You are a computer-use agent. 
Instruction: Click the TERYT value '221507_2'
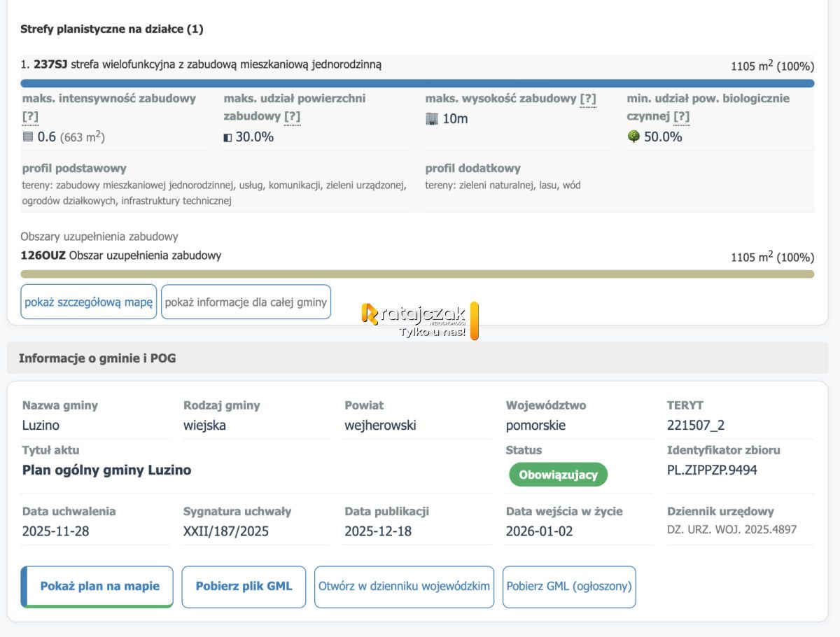point(696,425)
